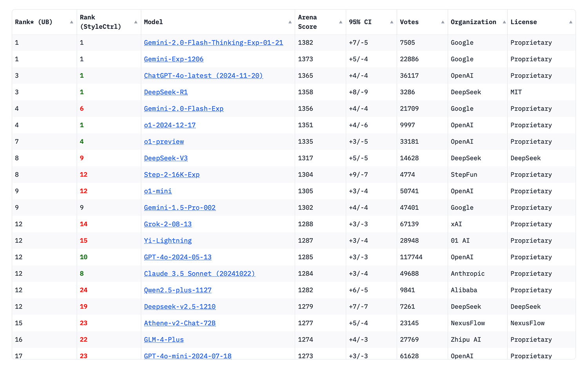
Task: Click the Votes header text
Action: point(409,22)
